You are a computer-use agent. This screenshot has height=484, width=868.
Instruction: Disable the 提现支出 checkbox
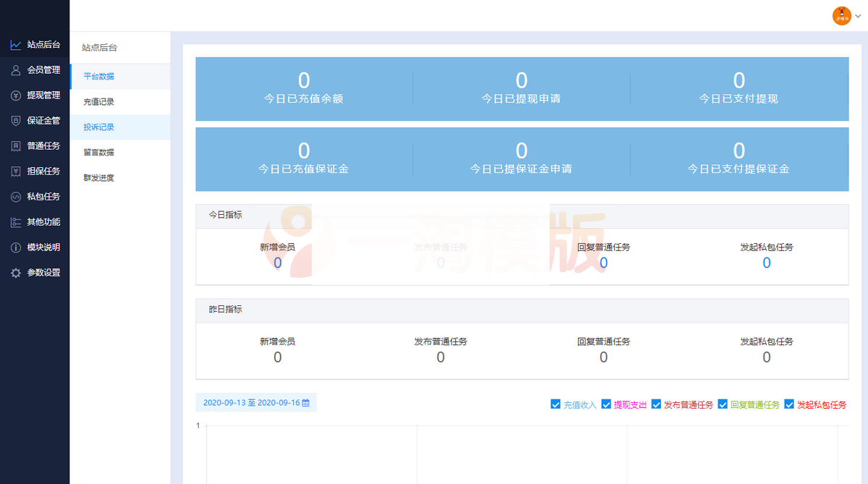(607, 404)
